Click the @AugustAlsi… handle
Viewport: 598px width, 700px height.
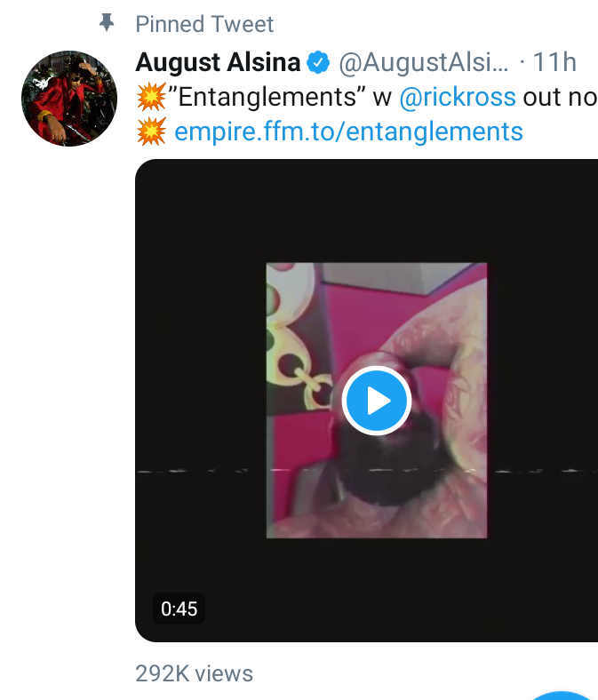(x=423, y=62)
